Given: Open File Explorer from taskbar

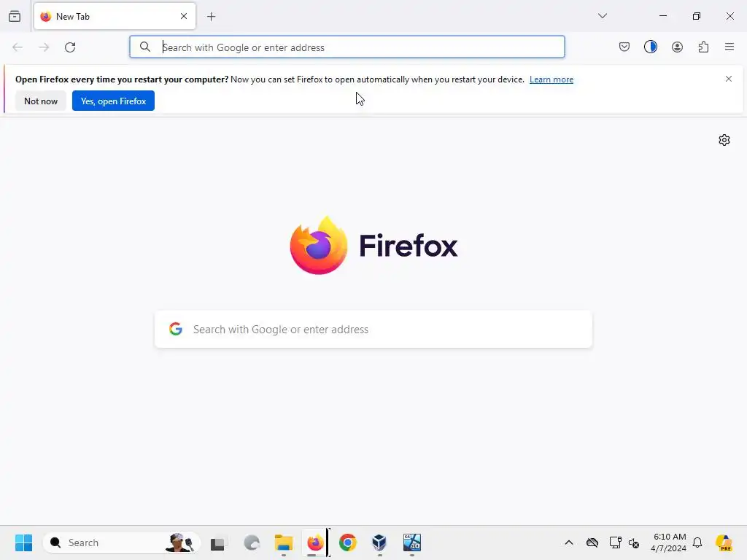Looking at the screenshot, I should click(284, 542).
